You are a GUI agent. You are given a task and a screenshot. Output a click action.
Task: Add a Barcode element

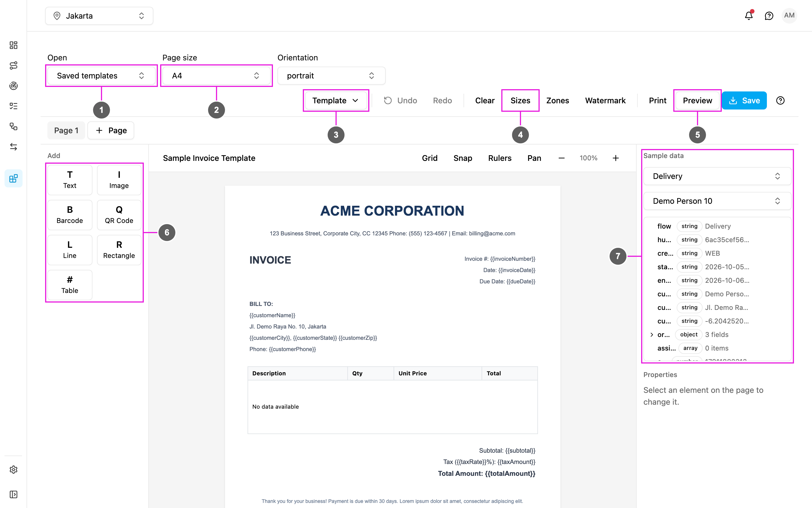point(70,215)
